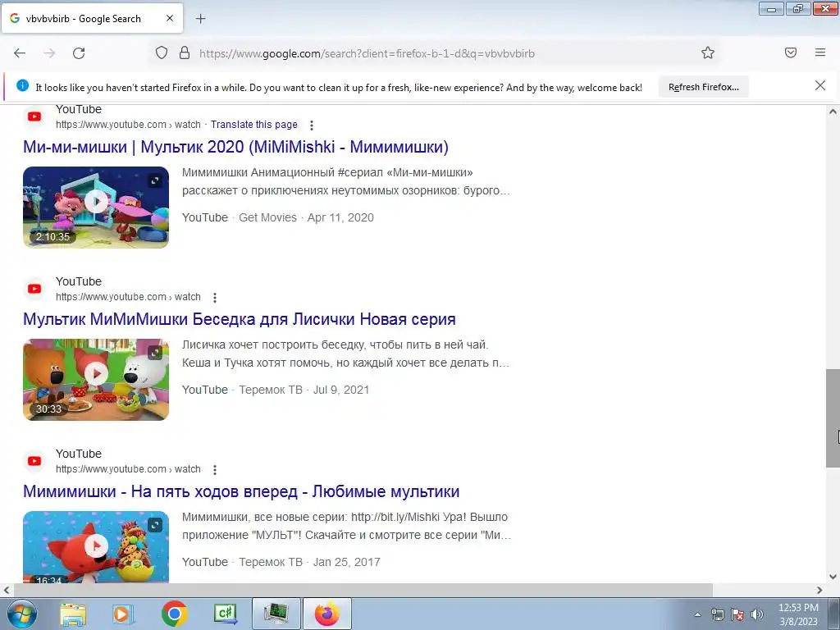
Task: Close the vbvbvbirb Google Search tab
Action: (170, 18)
